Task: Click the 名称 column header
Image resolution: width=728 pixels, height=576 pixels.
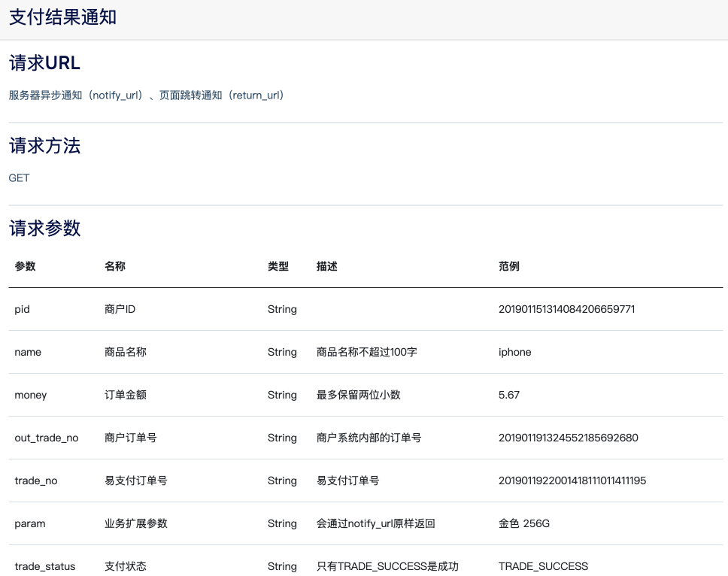Action: (x=114, y=266)
